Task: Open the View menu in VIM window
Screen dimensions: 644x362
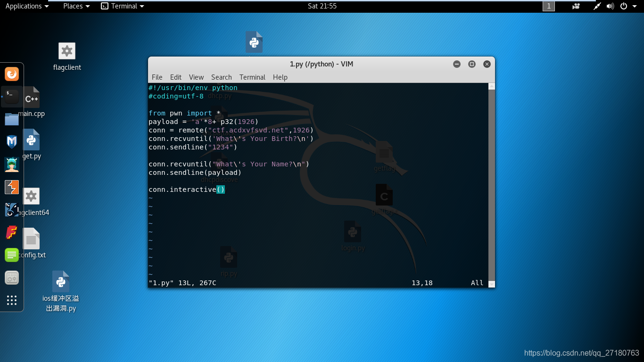Action: [196, 77]
